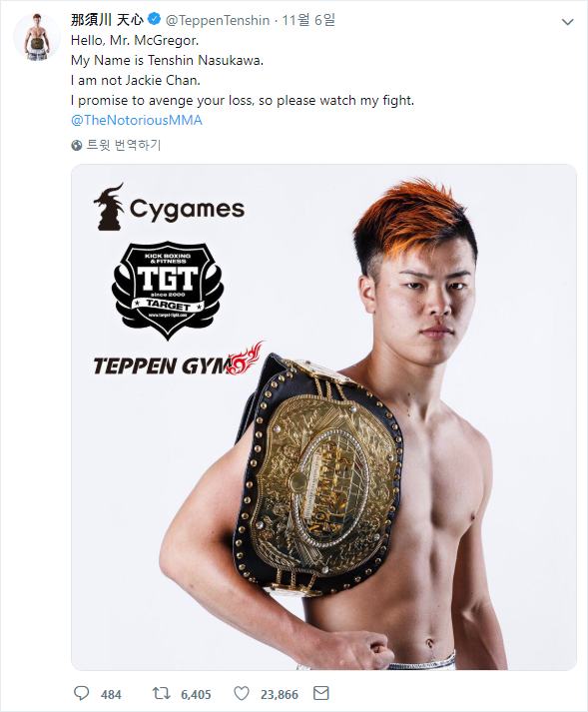Screen dimensions: 588x712
Task: Open the @TheNotoriousMMA mention link
Action: pyautogui.click(x=137, y=121)
